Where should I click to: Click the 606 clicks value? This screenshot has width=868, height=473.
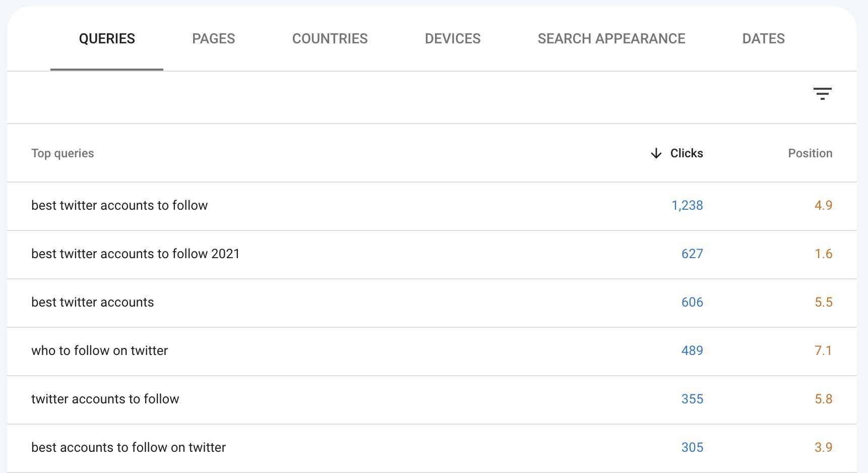(x=692, y=302)
